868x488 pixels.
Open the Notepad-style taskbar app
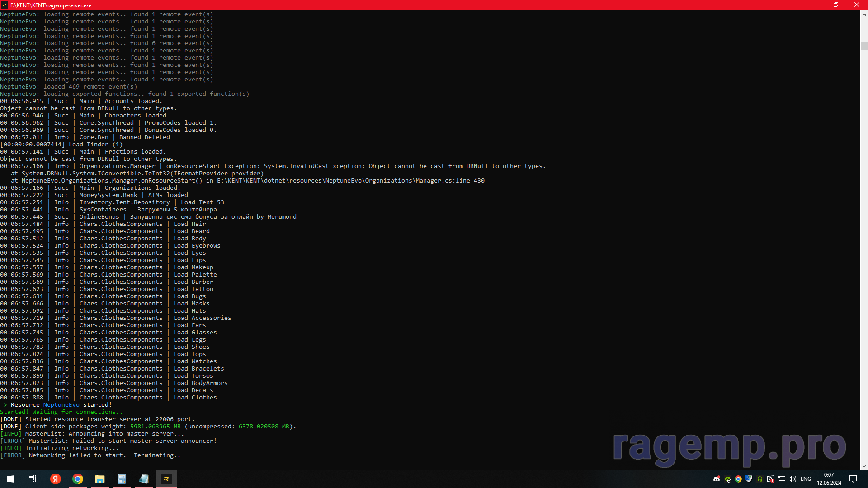coord(144,479)
